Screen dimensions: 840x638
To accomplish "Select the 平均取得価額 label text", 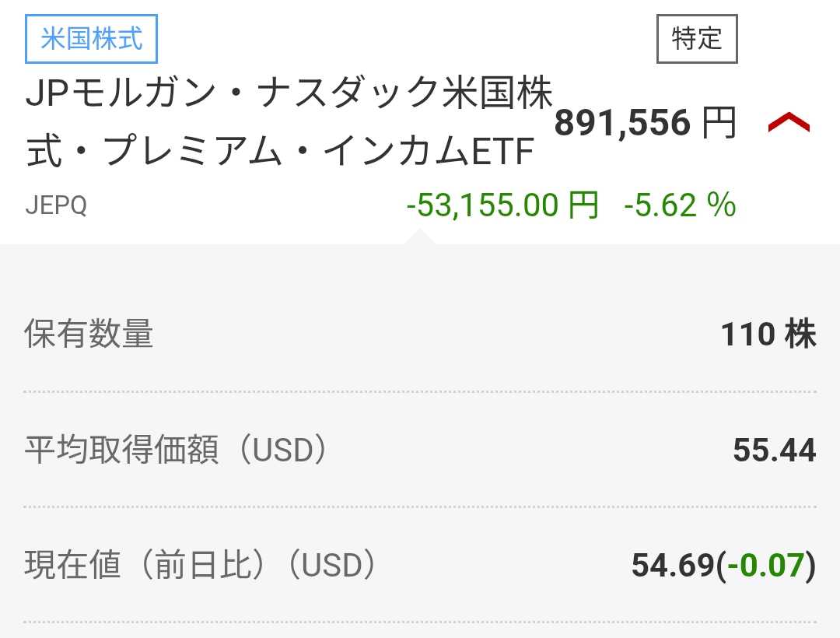I will (121, 450).
